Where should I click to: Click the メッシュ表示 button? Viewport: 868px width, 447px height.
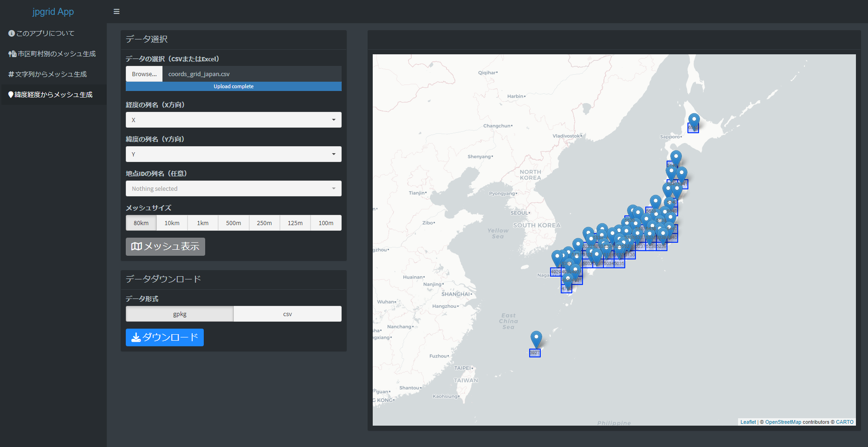tap(165, 246)
